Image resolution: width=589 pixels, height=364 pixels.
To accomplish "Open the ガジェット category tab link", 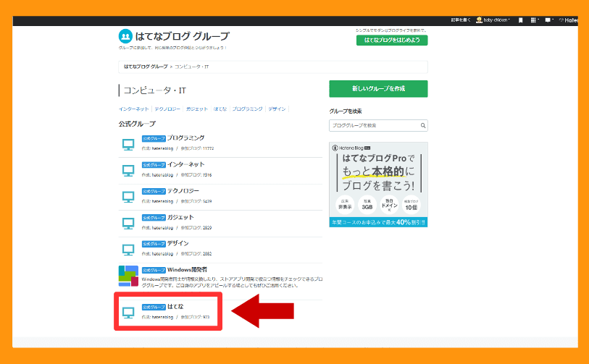I will (197, 109).
